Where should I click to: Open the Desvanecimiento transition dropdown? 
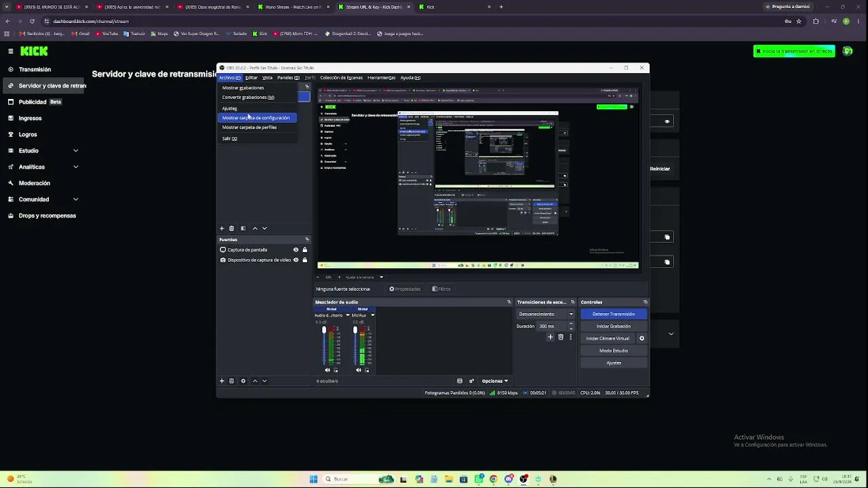point(546,314)
